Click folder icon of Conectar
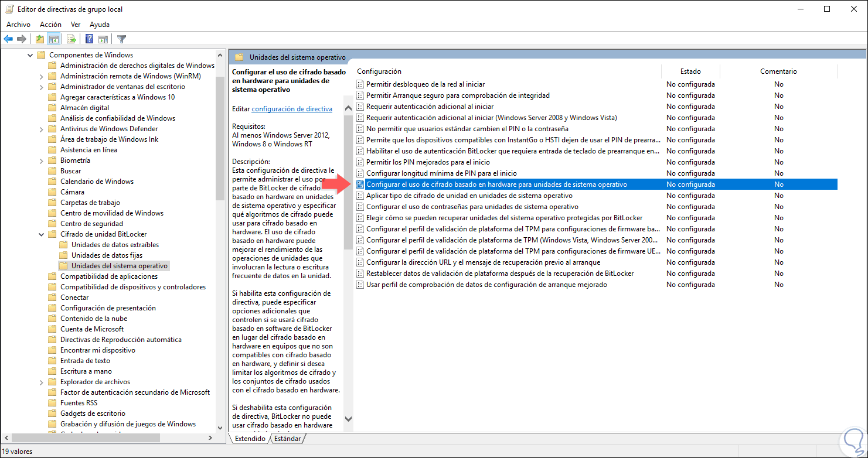Image resolution: width=868 pixels, height=458 pixels. coord(53,298)
